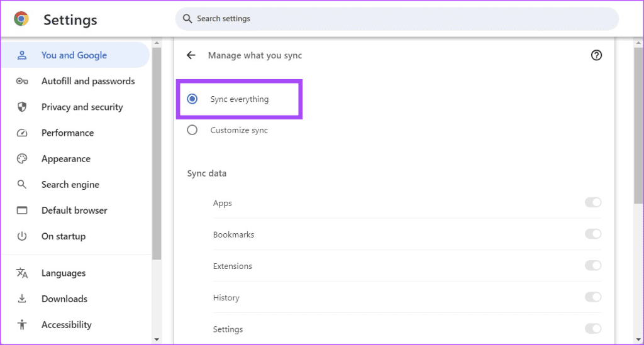Click the person icon beside You and Google
The image size is (644, 345).
[x=22, y=55]
